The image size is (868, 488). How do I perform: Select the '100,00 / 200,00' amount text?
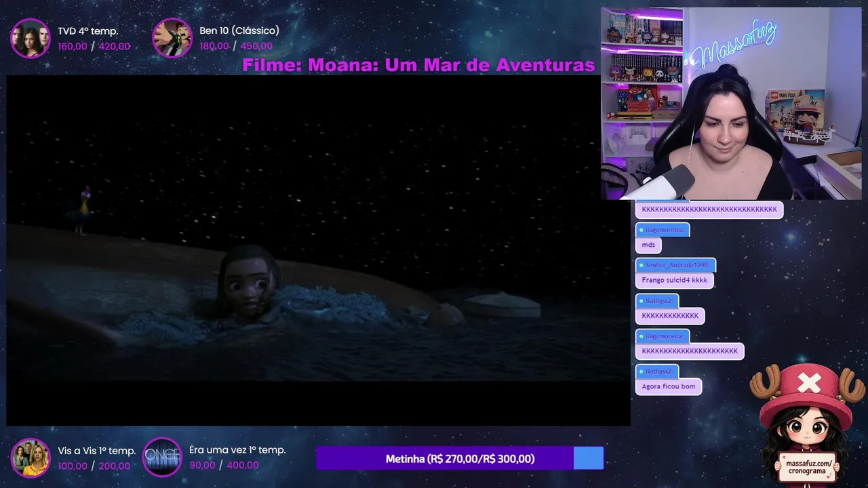(x=94, y=466)
